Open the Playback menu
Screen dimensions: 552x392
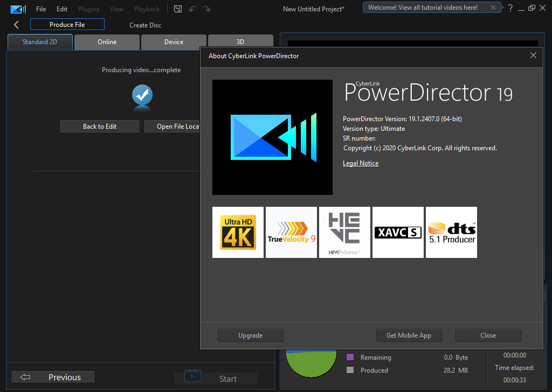coord(147,9)
